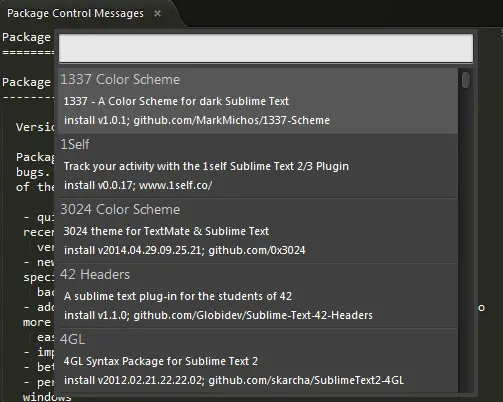Viewport: 503px width, 402px height.
Task: Click '3024 theme for TextMate & Sublime Text'
Action: 166,231
